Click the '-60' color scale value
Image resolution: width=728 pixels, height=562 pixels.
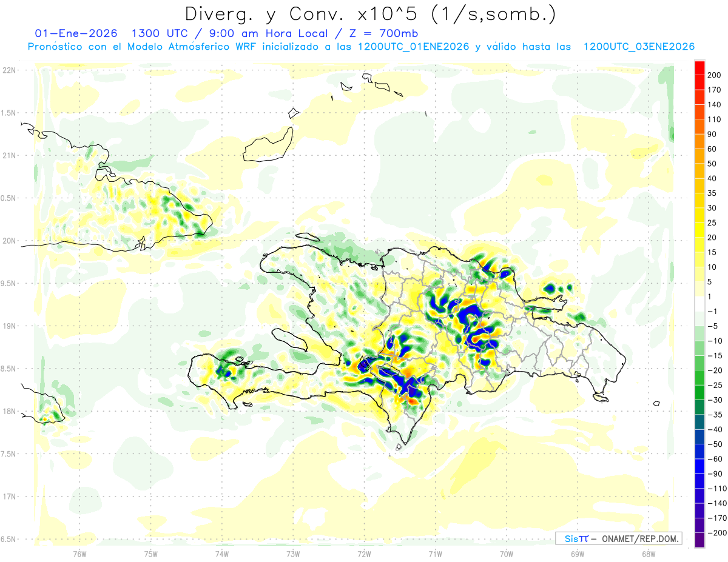pos(716,459)
